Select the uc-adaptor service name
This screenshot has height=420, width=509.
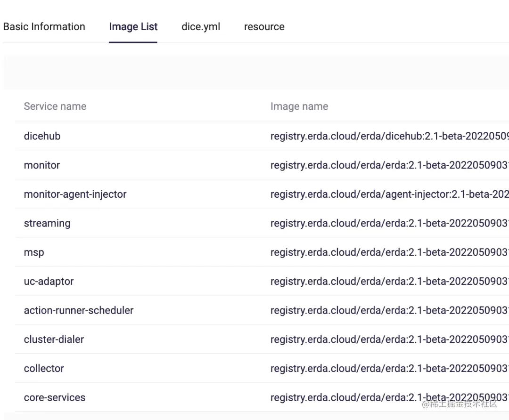click(49, 282)
